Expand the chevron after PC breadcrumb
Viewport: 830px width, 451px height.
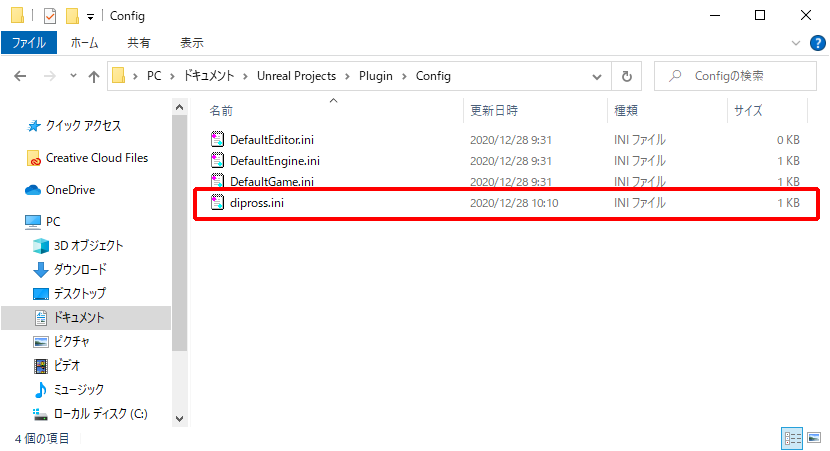coord(173,76)
